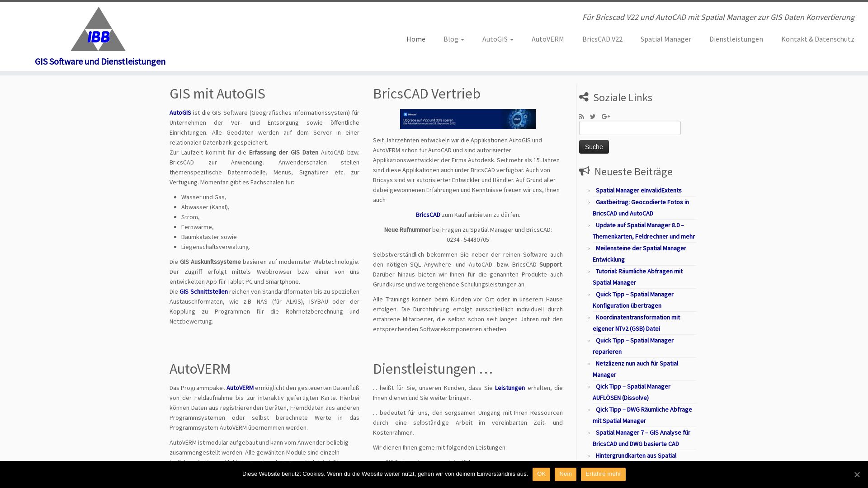868x488 pixels.
Task: Open post Qick Tipp AUFLÖSEN (Dissolve)
Action: tap(632, 392)
